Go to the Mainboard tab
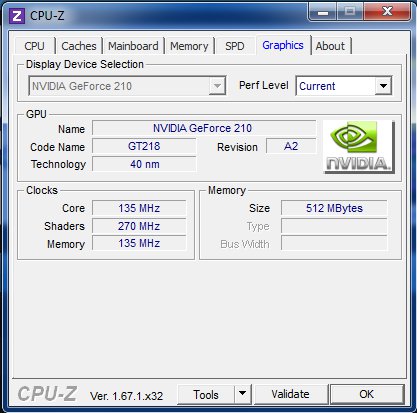Viewport: 417px width, 413px height. click(x=133, y=46)
